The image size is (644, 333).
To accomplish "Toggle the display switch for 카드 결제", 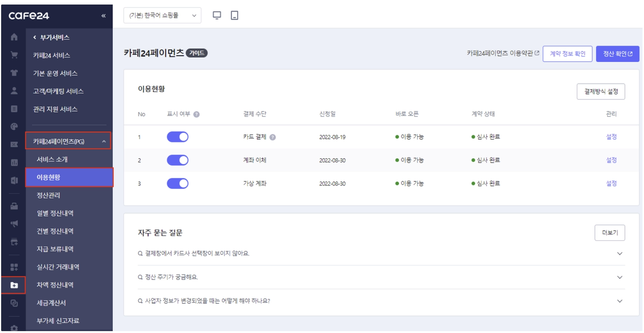I will pos(178,137).
